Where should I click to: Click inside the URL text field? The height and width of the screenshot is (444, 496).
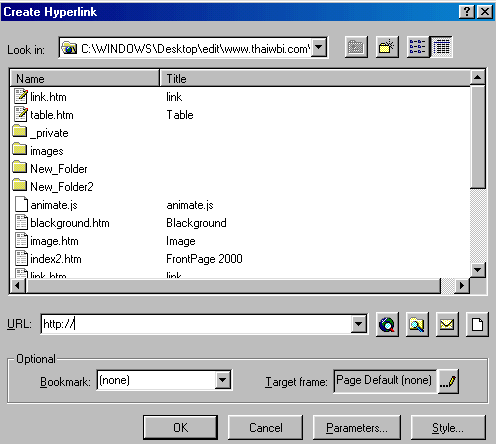(196, 324)
